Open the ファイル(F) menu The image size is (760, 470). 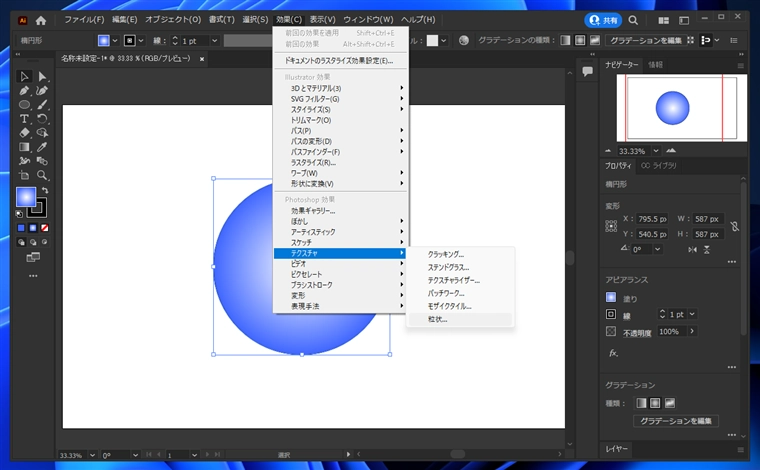84,20
